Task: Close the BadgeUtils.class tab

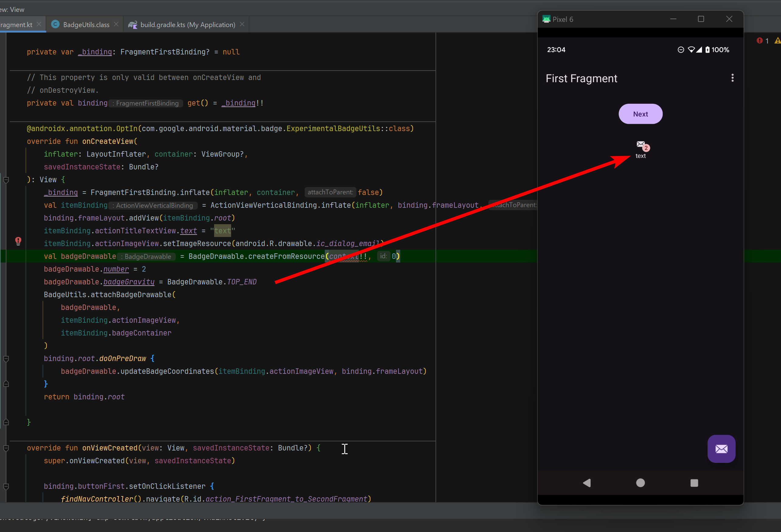Action: (x=116, y=24)
